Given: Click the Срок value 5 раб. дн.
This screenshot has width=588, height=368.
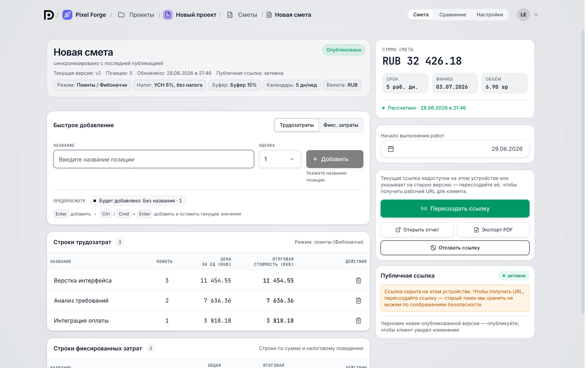Looking at the screenshot, I should (x=402, y=87).
